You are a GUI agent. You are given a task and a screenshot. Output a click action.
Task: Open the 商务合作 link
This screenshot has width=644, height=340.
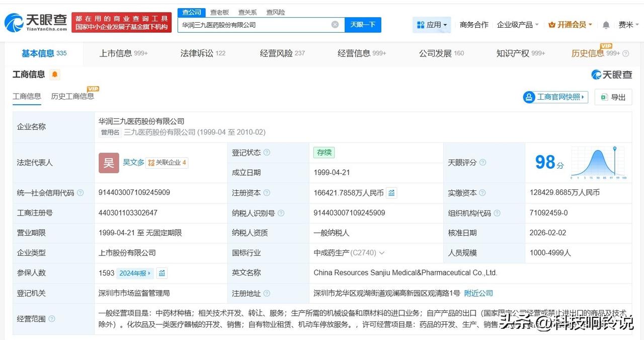click(474, 25)
